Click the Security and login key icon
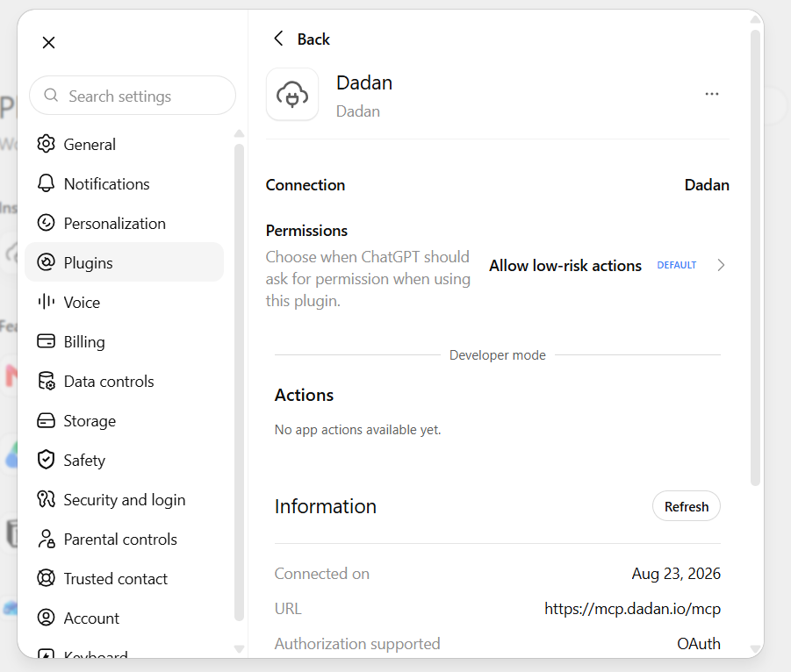791x672 pixels. (x=46, y=499)
